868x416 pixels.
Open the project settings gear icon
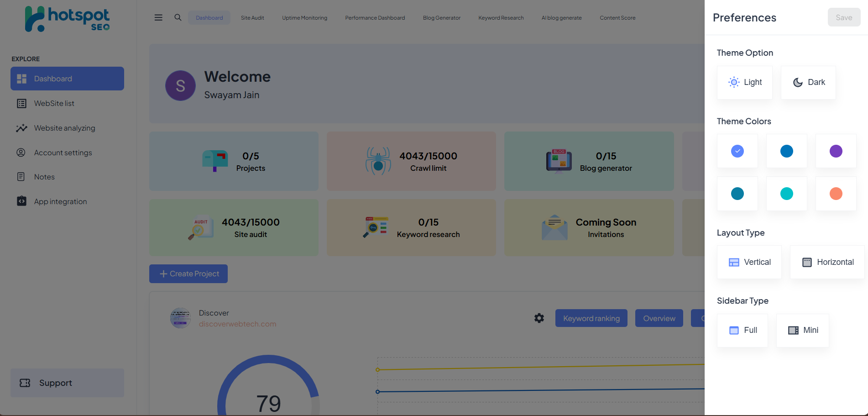539,318
